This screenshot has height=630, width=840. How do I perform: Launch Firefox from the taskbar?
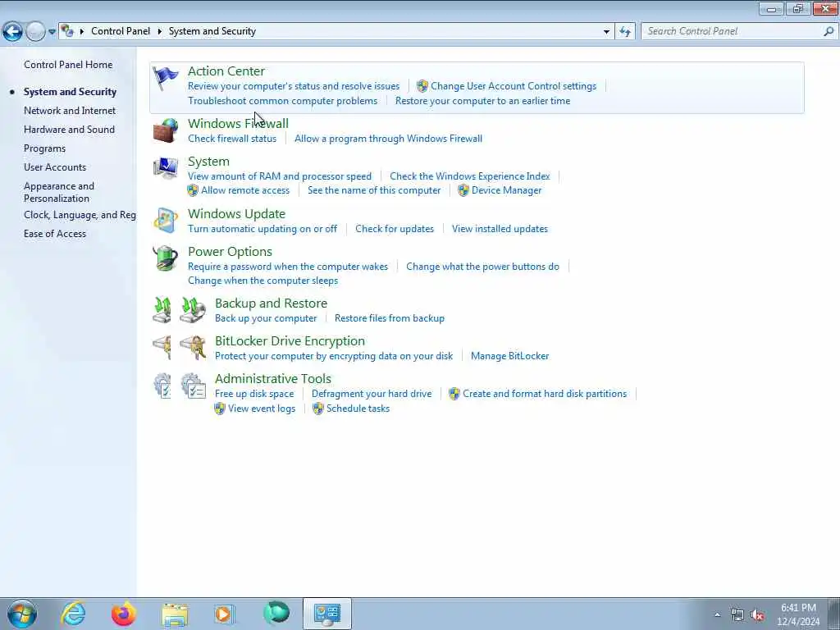pos(124,614)
